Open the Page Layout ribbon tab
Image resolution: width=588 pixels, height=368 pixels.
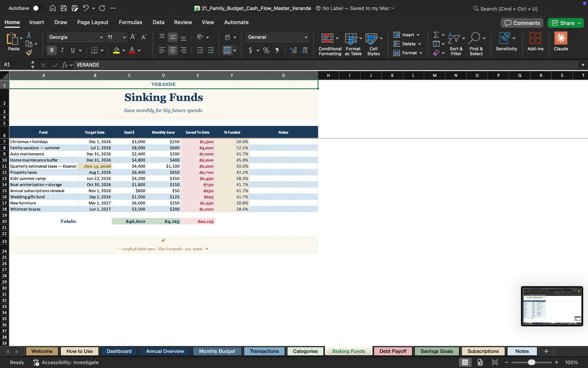(x=93, y=22)
